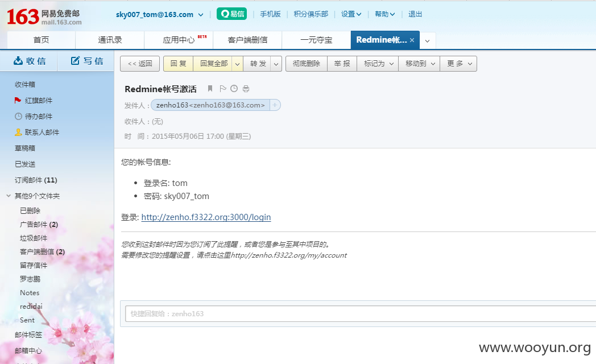Open the 罗志鹏 folder

click(x=30, y=279)
